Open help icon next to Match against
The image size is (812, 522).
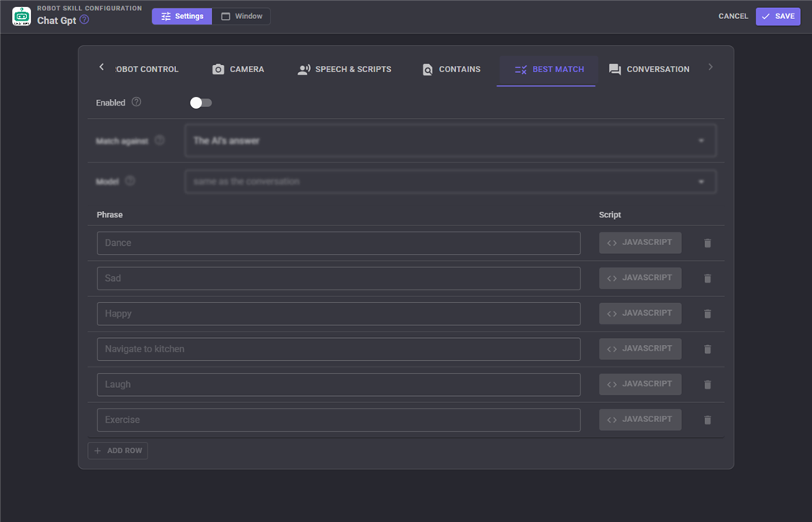(159, 140)
